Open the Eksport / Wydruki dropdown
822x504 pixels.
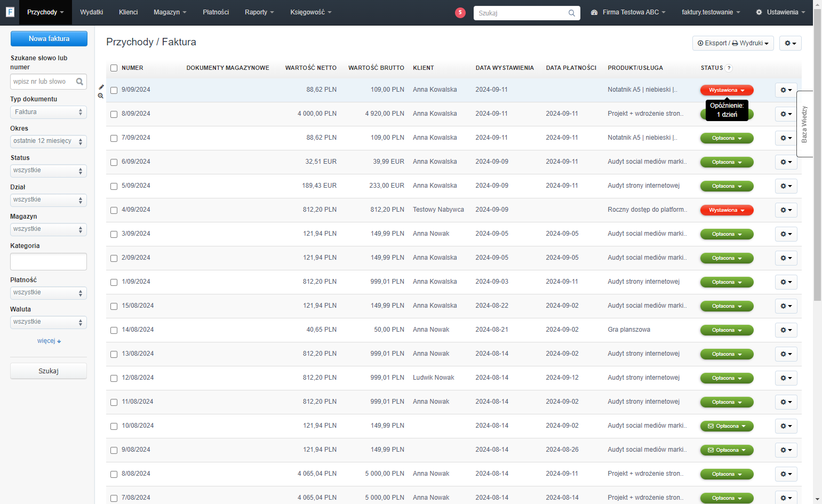click(x=733, y=43)
